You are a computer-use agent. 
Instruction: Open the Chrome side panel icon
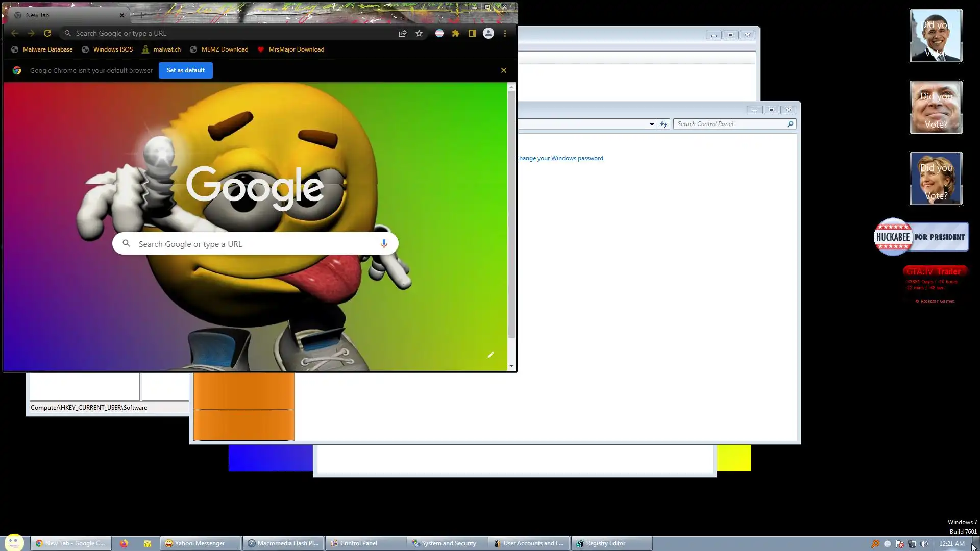(472, 33)
